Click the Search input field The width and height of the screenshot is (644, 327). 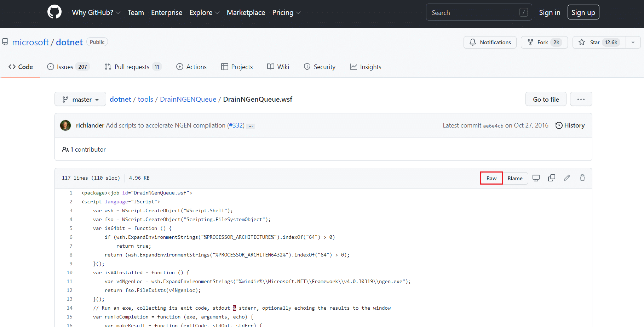pos(474,13)
